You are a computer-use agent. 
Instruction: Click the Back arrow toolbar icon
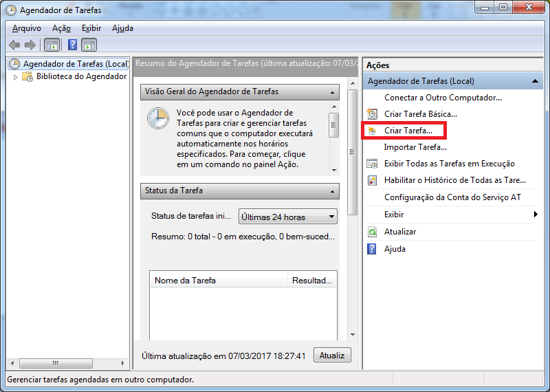[x=14, y=45]
